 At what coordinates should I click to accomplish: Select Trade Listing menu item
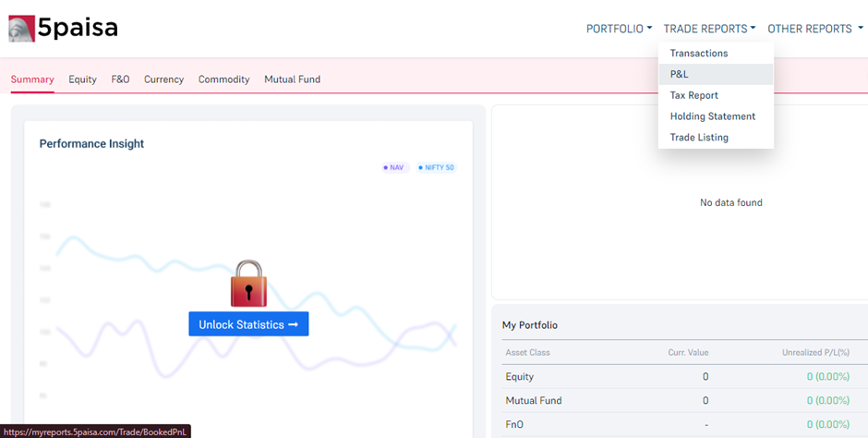699,138
